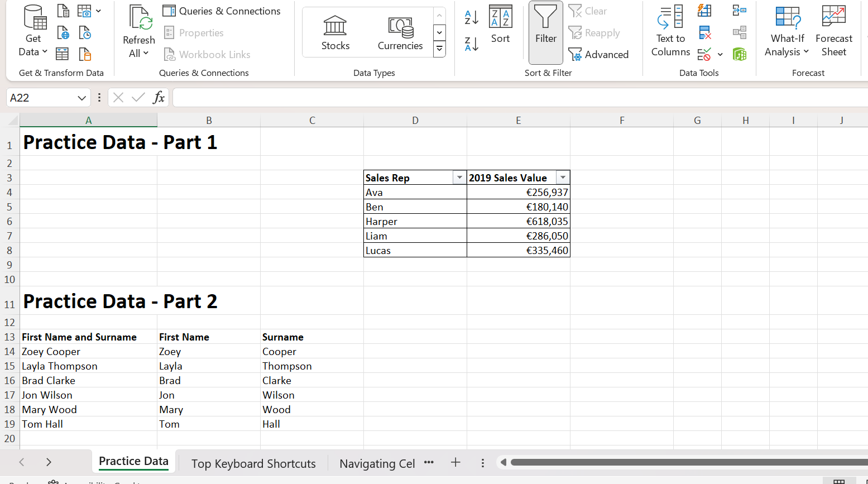Select the Tom Hall cell
The width and height of the screenshot is (868, 484).
pyautogui.click(x=88, y=424)
